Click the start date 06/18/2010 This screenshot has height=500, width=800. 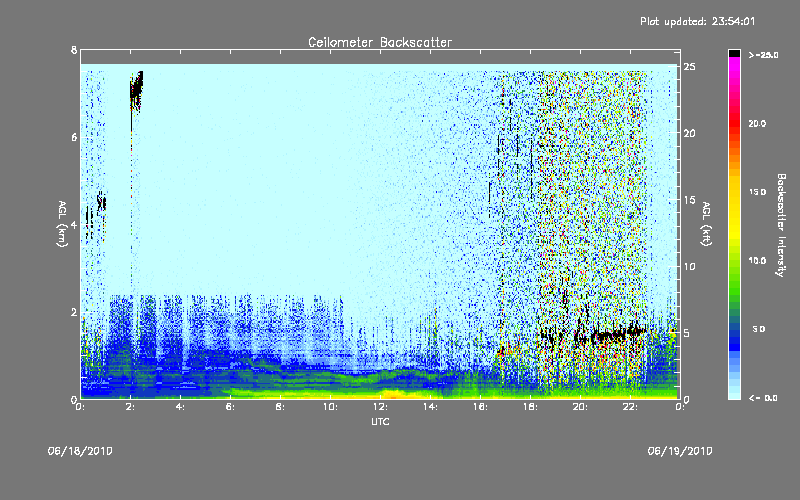(x=80, y=451)
